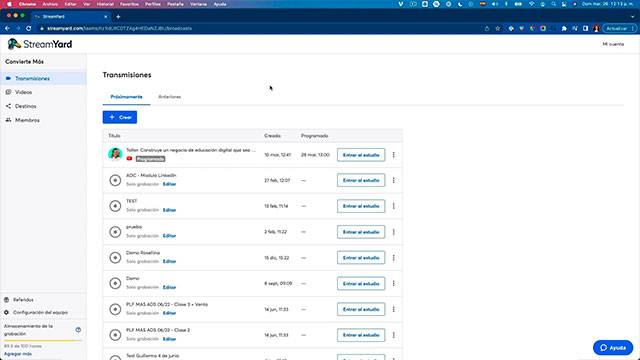Image resolution: width=640 pixels, height=360 pixels.
Task: Open the three-dot menu for Taller broadcast
Action: click(393, 155)
